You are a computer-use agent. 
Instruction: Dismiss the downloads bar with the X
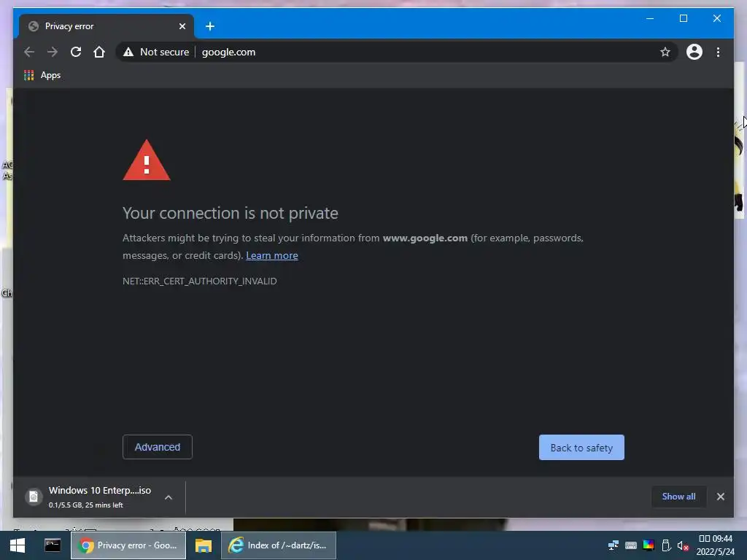(720, 497)
